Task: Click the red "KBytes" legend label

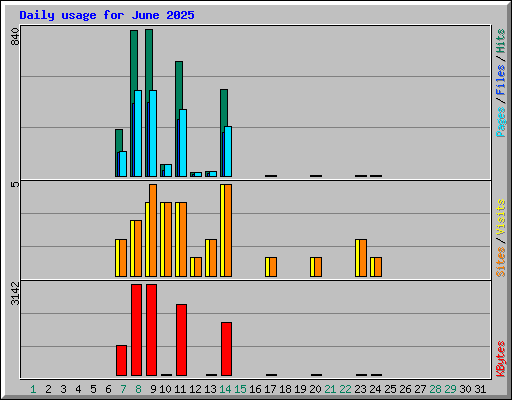Action: point(500,359)
